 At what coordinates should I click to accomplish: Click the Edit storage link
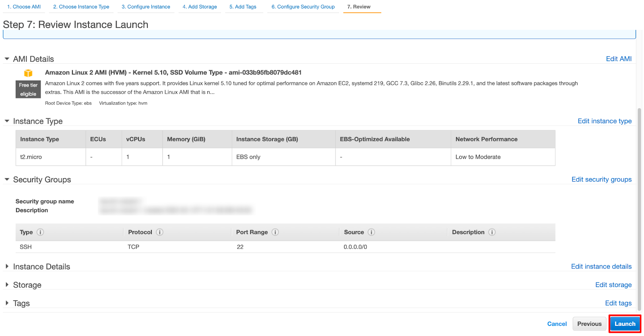click(x=613, y=285)
